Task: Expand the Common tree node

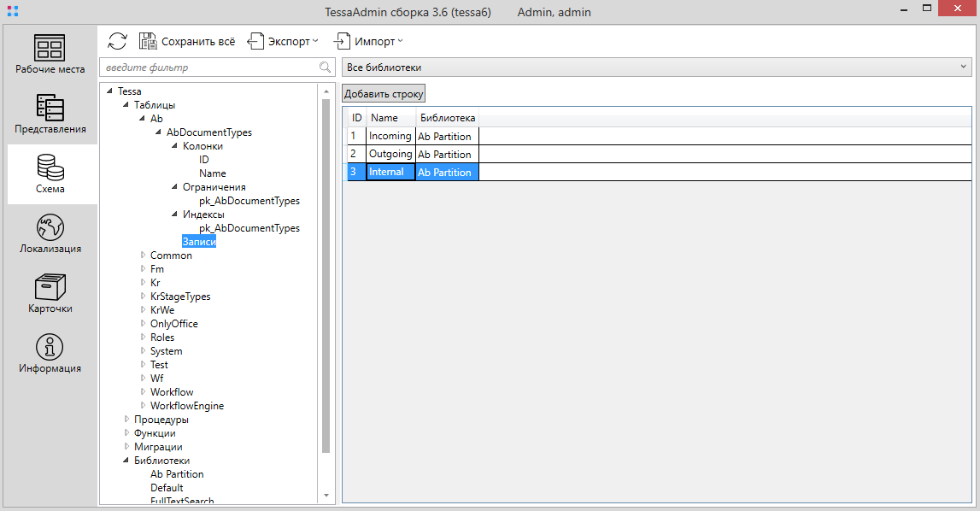Action: [143, 255]
